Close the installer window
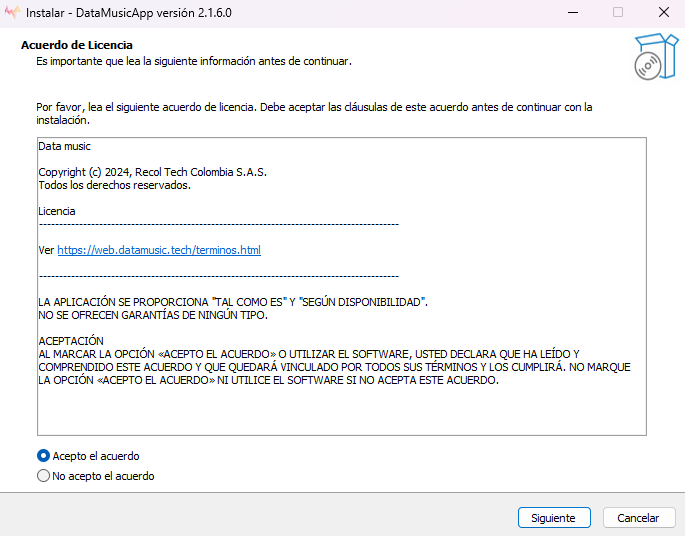The image size is (685, 536). coord(664,12)
